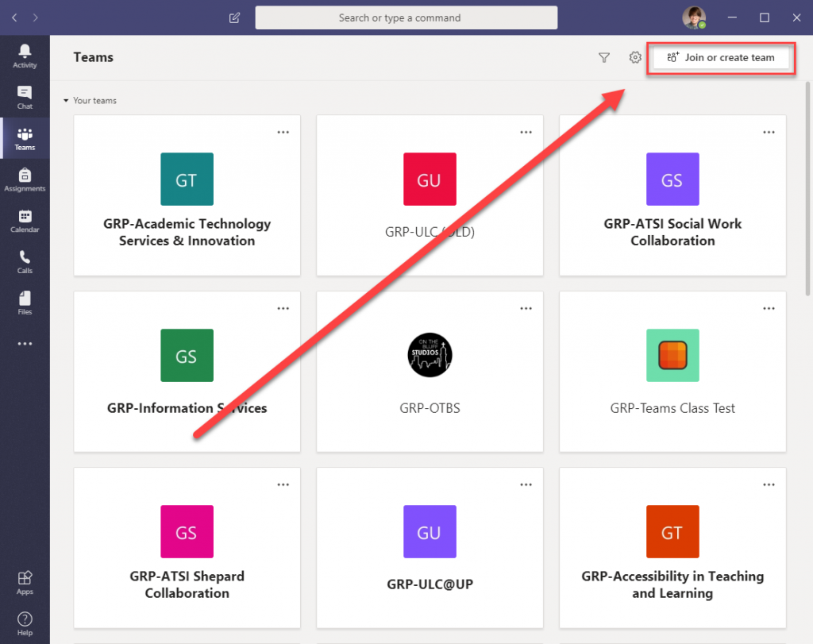This screenshot has width=813, height=644.
Task: Open more options for GRP-ULC (OLD)
Action: point(526,133)
